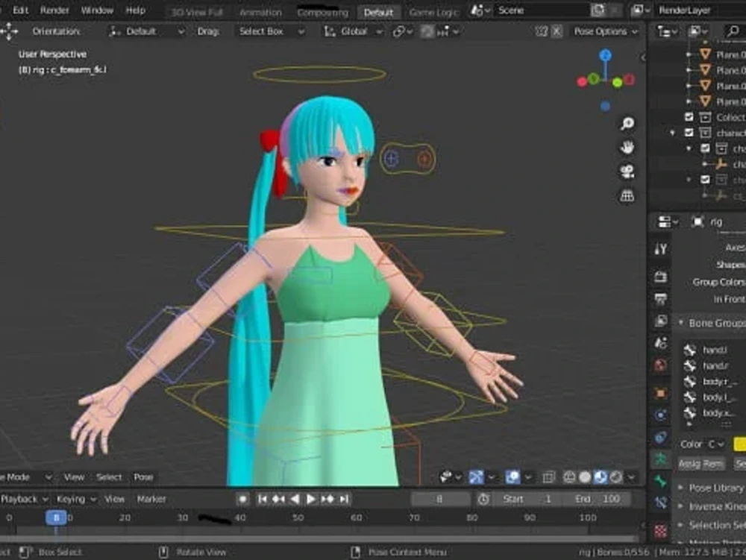Click the blue Z axis in navigation gizmo
The image size is (746, 560).
click(605, 55)
